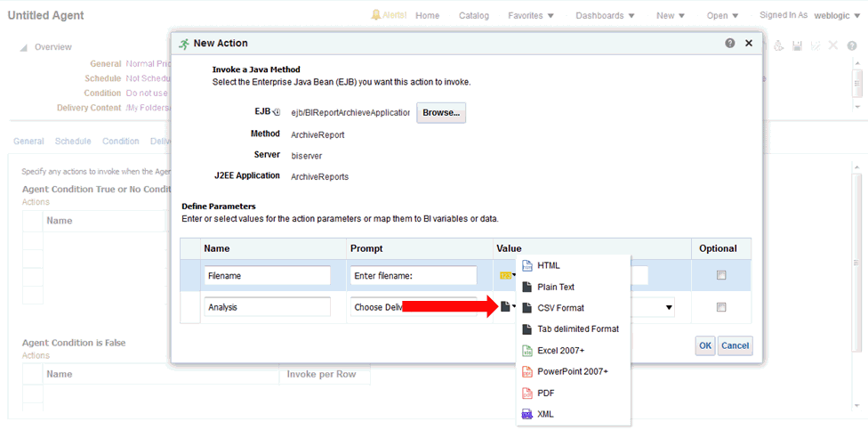This screenshot has width=868, height=430.
Task: Pick Excel 2007+ from the format menu
Action: tap(573, 350)
